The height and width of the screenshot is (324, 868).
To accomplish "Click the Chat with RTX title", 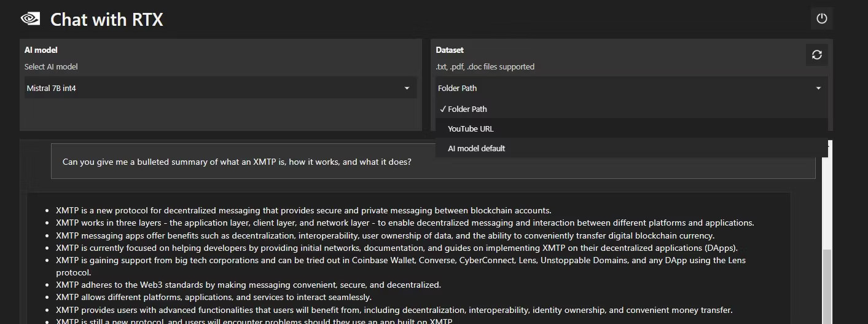I will click(107, 20).
